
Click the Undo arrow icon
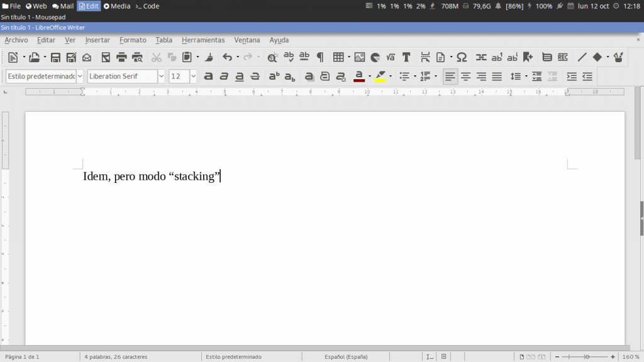tap(227, 57)
